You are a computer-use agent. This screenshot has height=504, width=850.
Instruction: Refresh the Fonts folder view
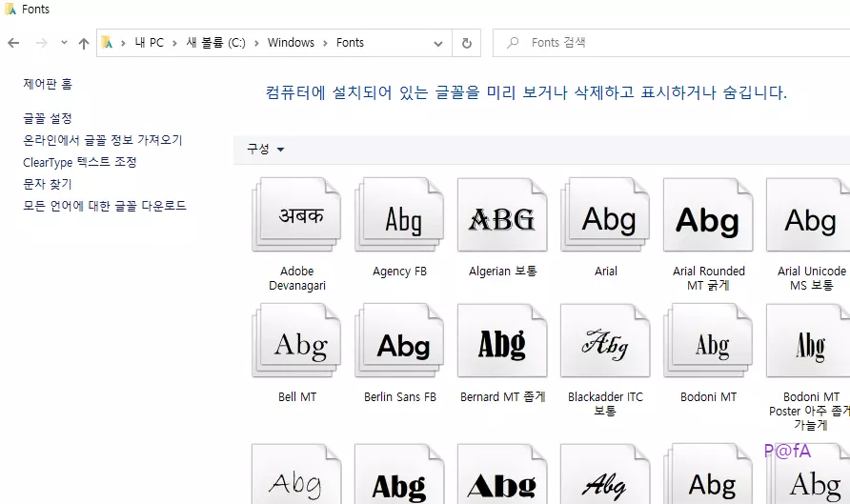pyautogui.click(x=467, y=43)
